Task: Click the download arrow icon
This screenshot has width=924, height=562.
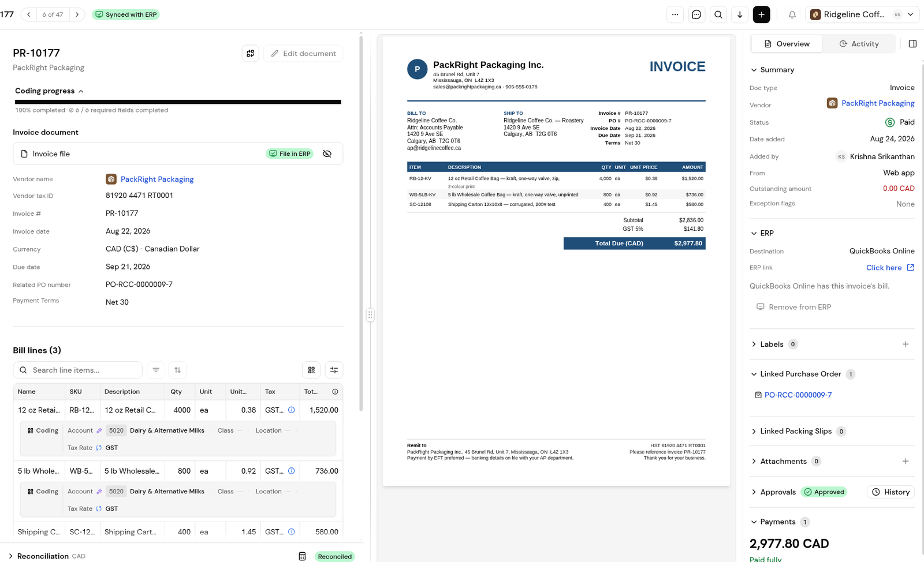Action: 740,14
